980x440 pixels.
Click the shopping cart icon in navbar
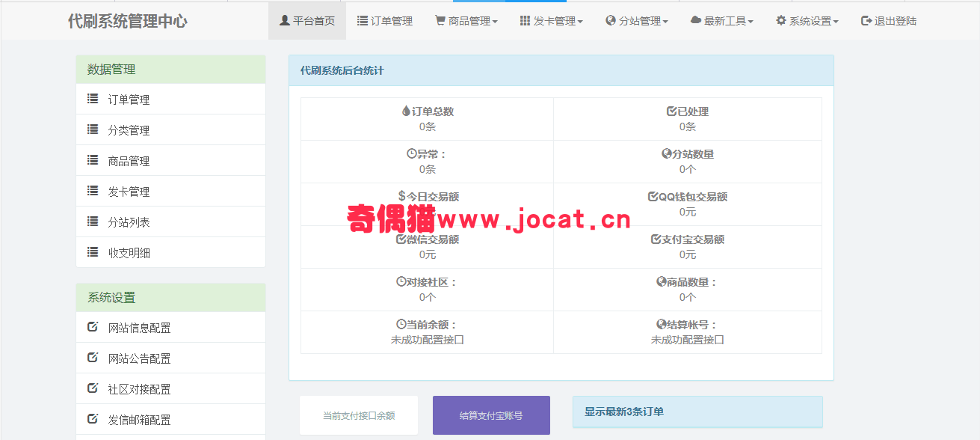[440, 21]
